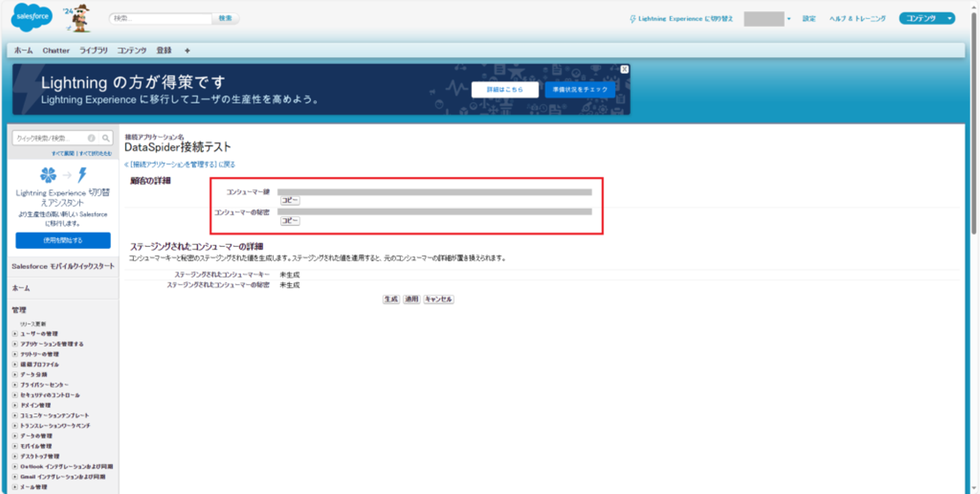Viewport: 980px width, 494px height.
Task: Expand the コミュニケーションテンプレート tree node
Action: coord(15,416)
